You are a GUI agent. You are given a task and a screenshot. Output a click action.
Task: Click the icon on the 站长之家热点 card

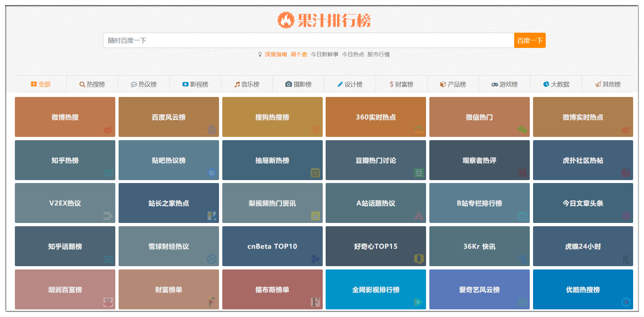pos(212,216)
